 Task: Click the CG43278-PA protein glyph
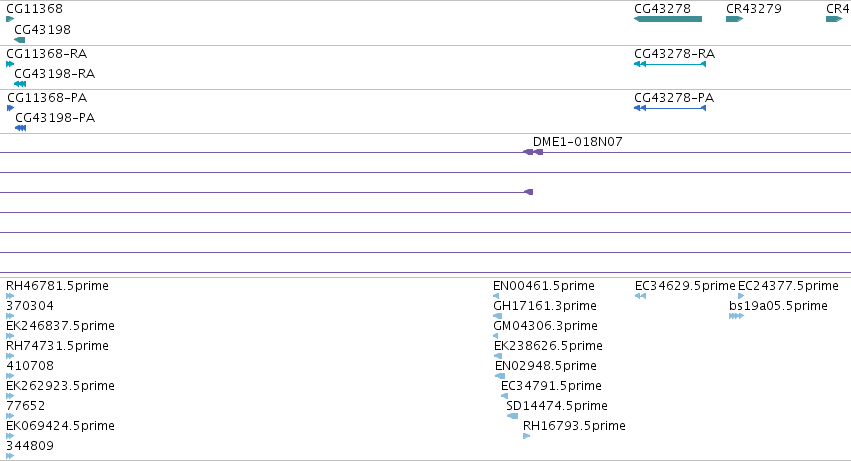coord(670,108)
